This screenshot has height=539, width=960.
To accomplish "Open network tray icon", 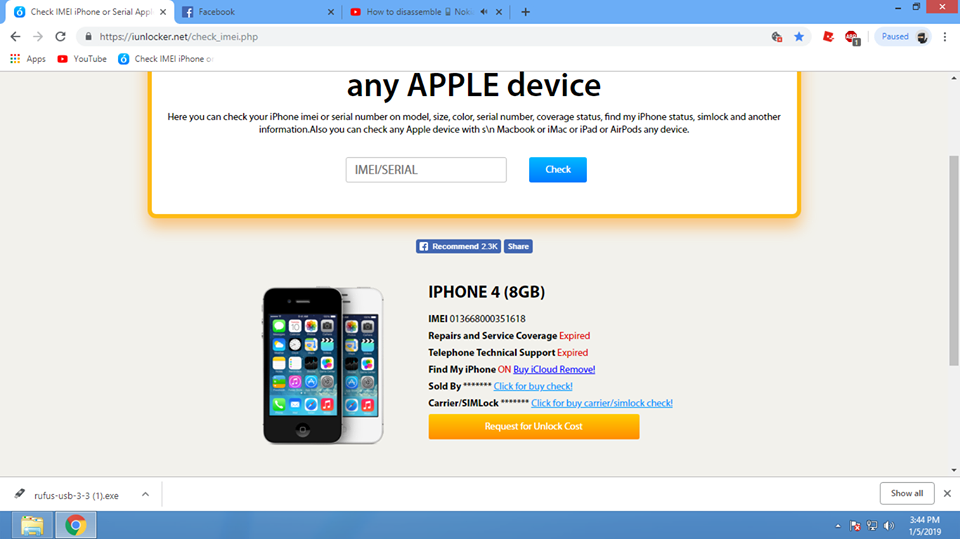I will [872, 526].
